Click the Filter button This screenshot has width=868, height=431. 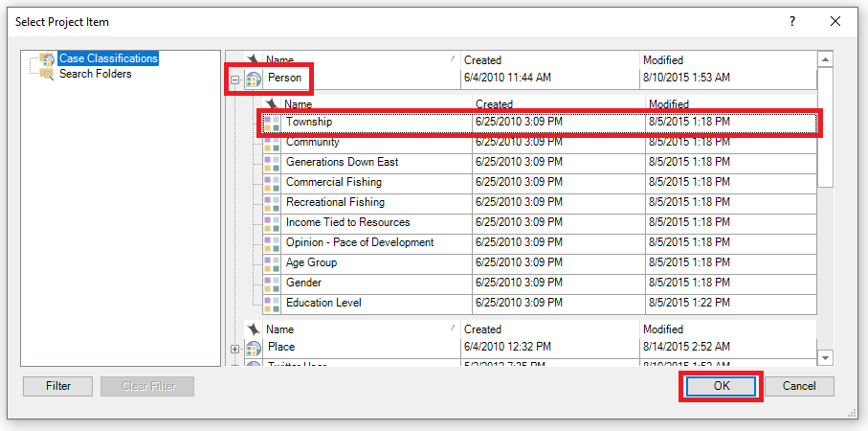point(58,386)
